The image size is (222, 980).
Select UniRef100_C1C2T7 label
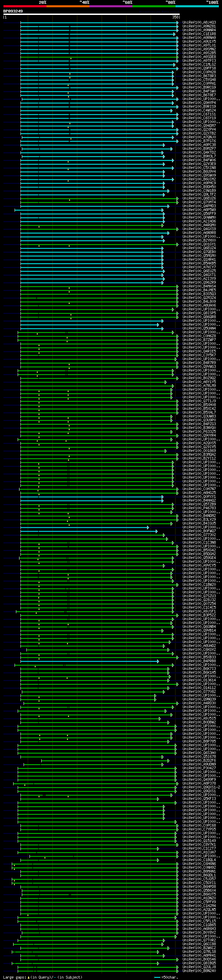[x=199, y=848]
